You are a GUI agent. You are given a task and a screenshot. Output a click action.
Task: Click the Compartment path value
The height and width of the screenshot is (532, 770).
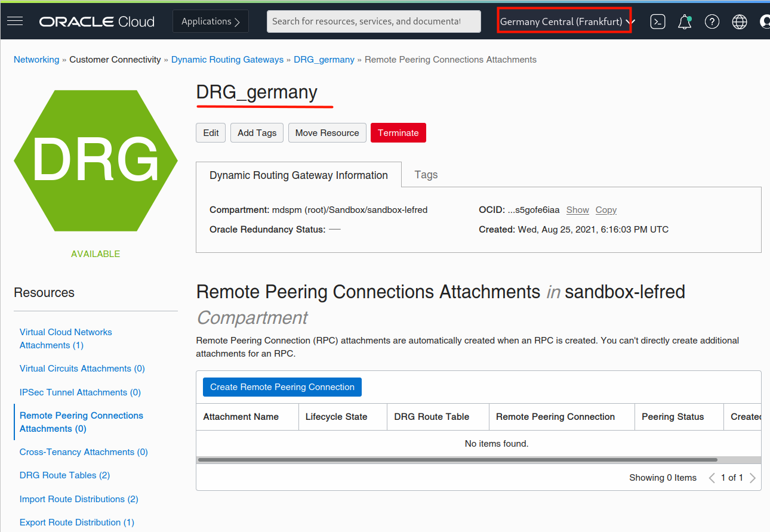[350, 210]
